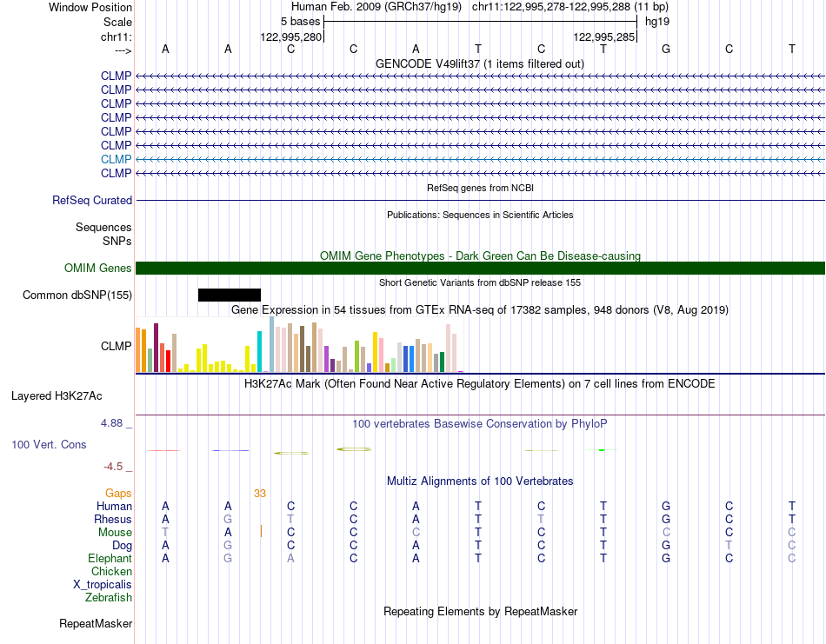Open the H3K27Ac Mark track title
826x644 pixels.
pos(480,383)
